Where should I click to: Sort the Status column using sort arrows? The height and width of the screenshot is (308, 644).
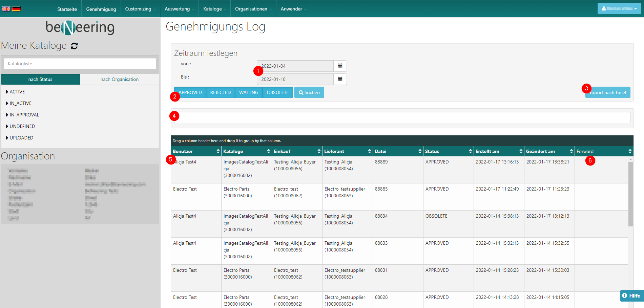pyautogui.click(x=470, y=151)
